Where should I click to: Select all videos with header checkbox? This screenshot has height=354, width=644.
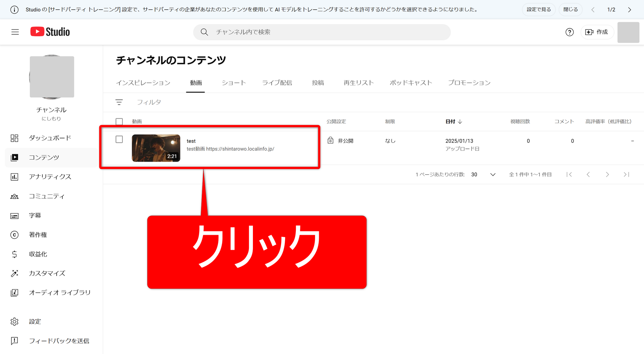(119, 122)
